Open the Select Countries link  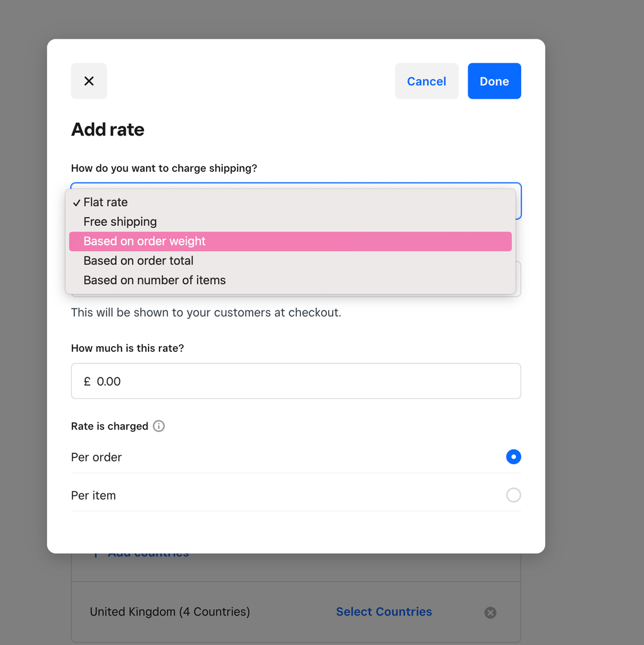click(384, 612)
